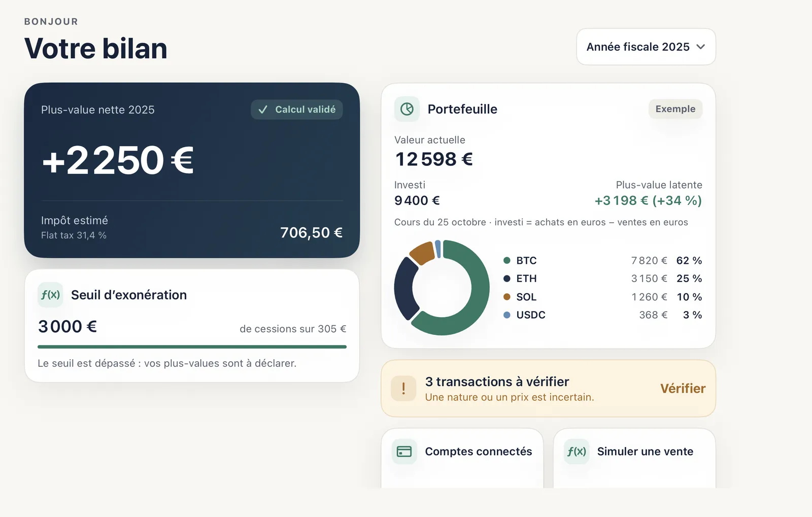812x517 pixels.
Task: Click the f(x) icon beside Seuil d'exonération
Action: click(x=50, y=295)
